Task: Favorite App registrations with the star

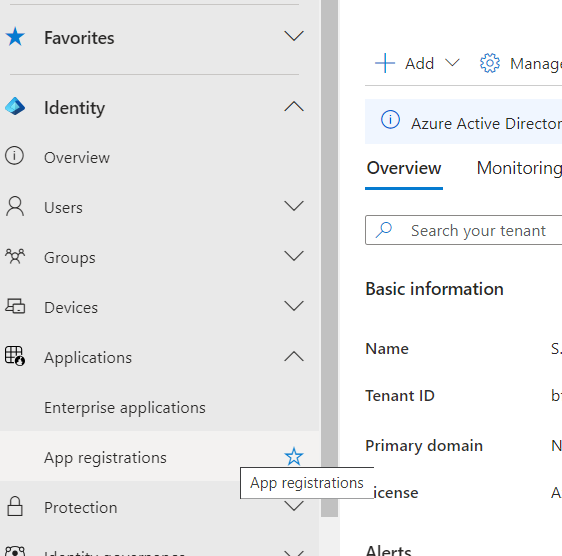Action: [x=294, y=456]
